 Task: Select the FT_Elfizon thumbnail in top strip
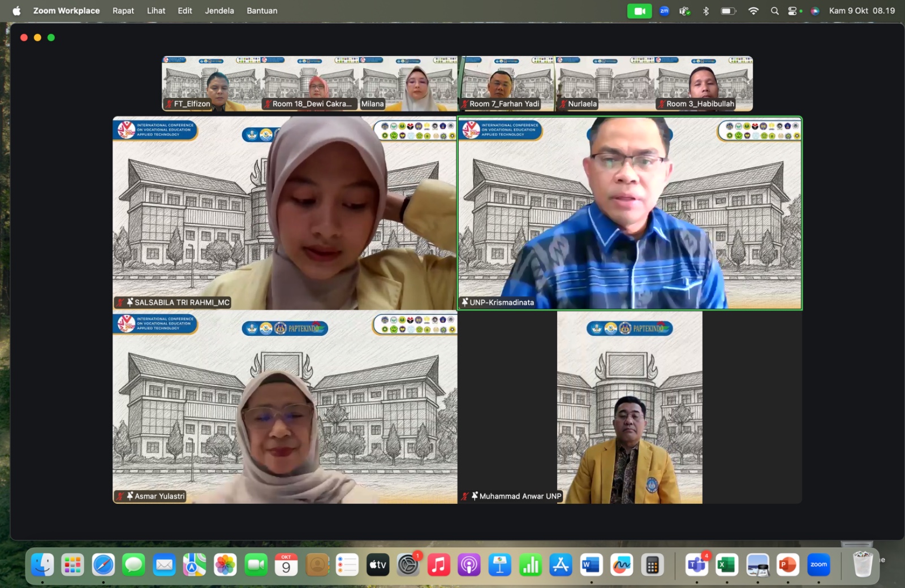coord(211,83)
